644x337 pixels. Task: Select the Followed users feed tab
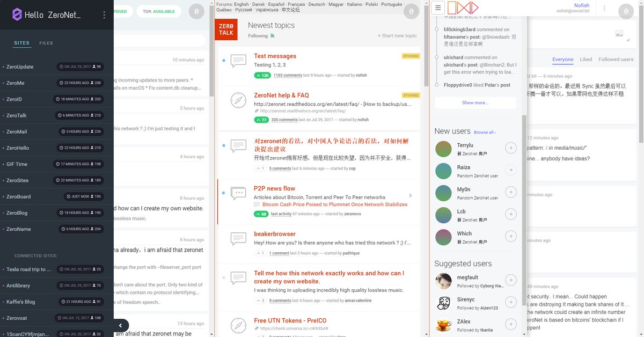[x=616, y=60]
